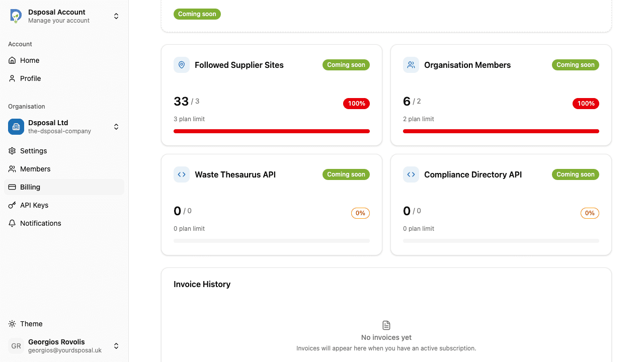Click the Waste Thesaurus API code icon
The height and width of the screenshot is (362, 644).
(181, 174)
